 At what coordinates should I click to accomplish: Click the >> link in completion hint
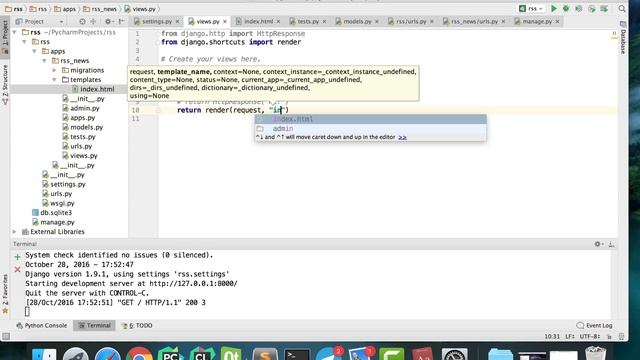(x=402, y=137)
